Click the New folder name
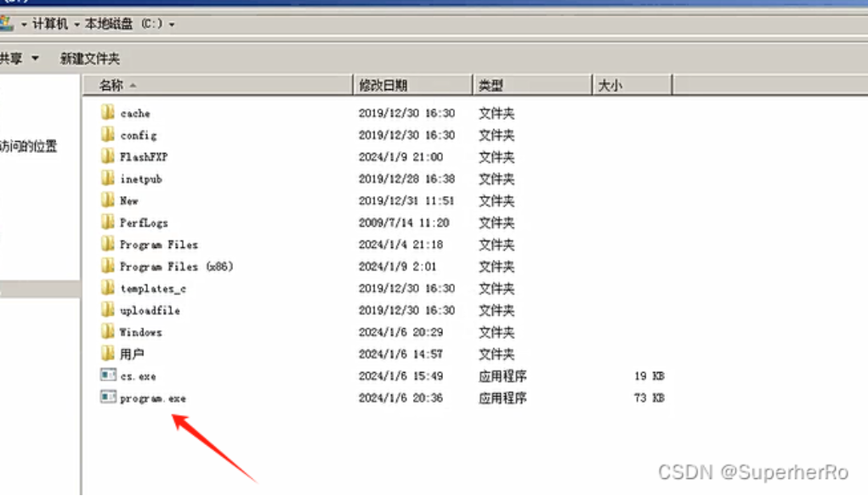This screenshot has height=496, width=868. point(129,200)
